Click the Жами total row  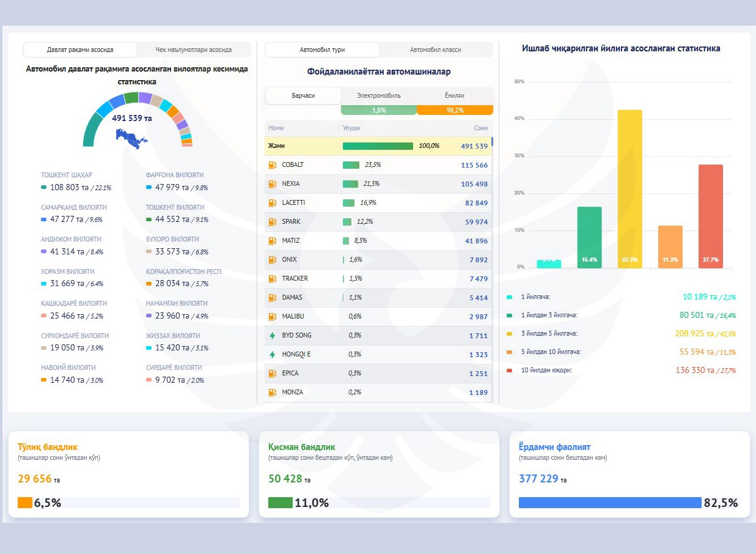(x=378, y=146)
